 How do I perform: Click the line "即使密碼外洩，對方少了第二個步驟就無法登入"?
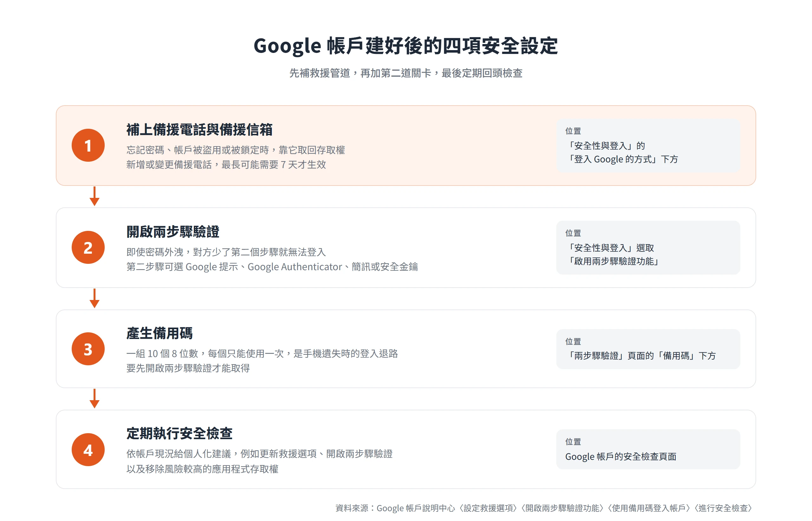(x=226, y=252)
